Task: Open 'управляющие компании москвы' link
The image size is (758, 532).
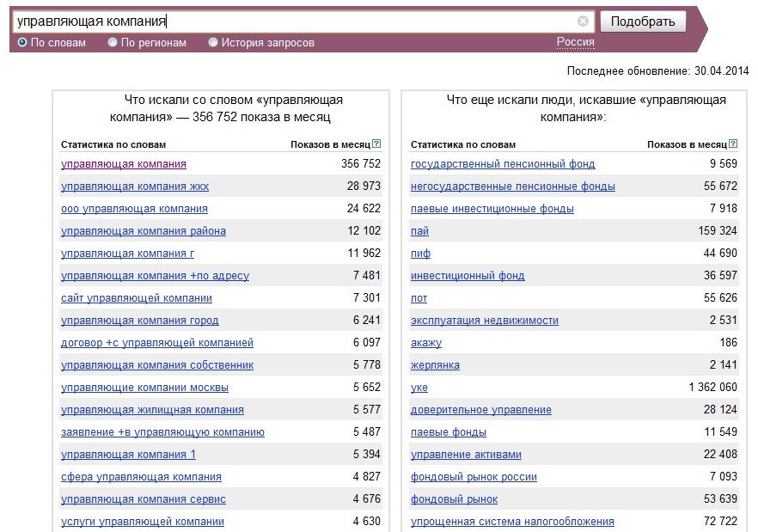Action: coord(144,388)
